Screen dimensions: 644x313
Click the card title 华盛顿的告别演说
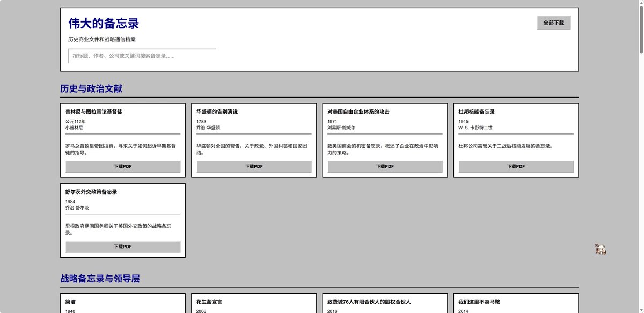[x=217, y=112]
